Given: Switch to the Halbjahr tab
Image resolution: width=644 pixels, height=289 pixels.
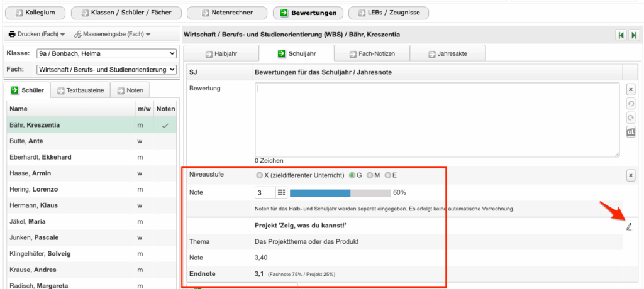Looking at the screenshot, I should (x=220, y=53).
